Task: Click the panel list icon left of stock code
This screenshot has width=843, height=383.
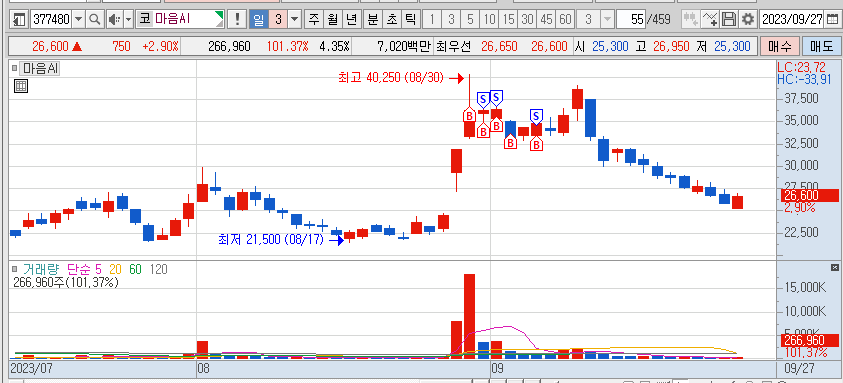Action: click(19, 20)
